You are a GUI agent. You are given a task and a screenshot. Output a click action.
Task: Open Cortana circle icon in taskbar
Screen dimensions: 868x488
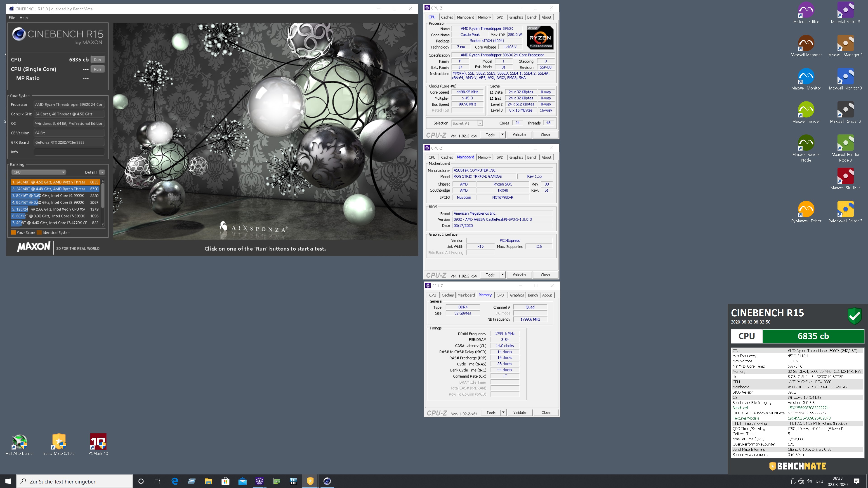pyautogui.click(x=141, y=481)
